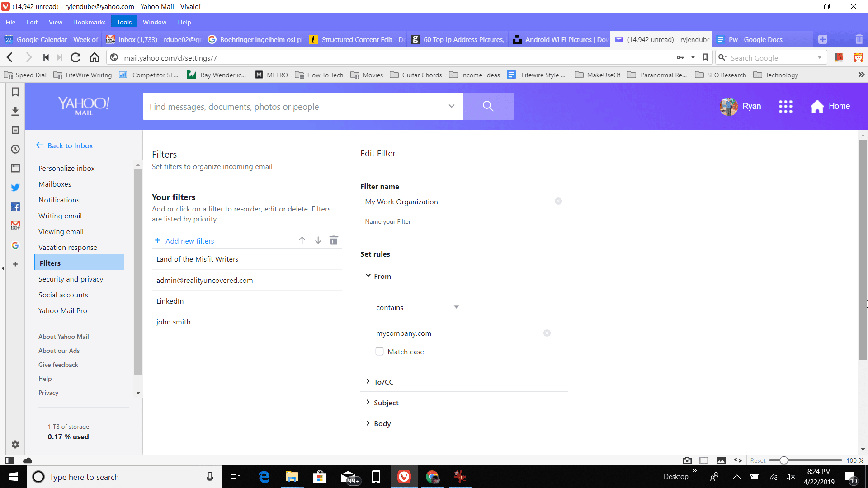Click the LinkedIn filter entry
868x488 pixels.
pyautogui.click(x=170, y=301)
